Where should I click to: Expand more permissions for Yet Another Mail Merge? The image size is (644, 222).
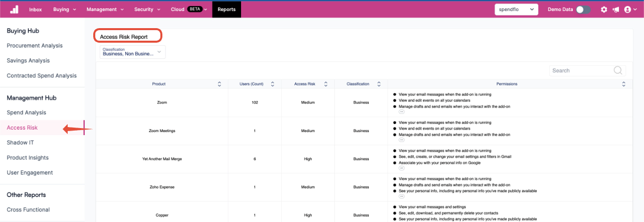pos(401,168)
